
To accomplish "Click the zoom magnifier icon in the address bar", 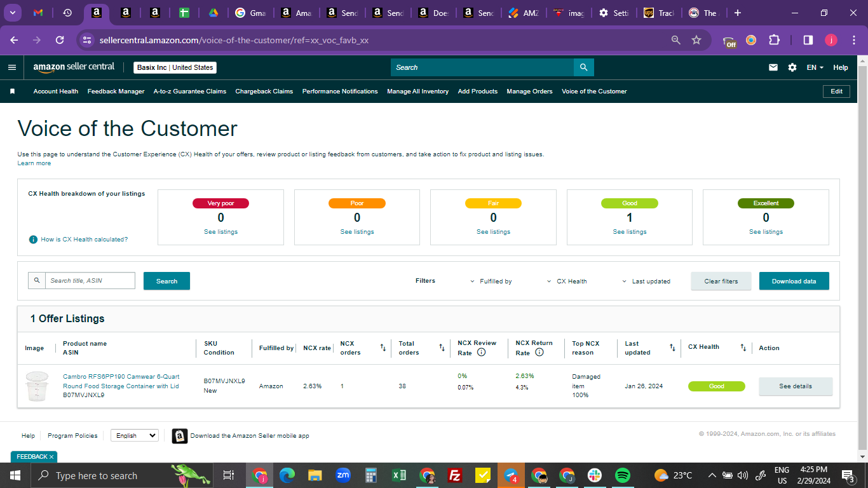I will 676,40.
